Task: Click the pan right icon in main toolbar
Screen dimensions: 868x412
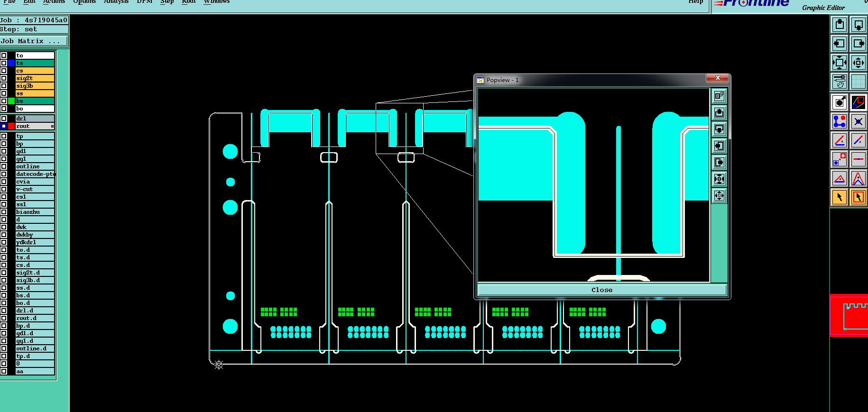Action: click(x=858, y=44)
